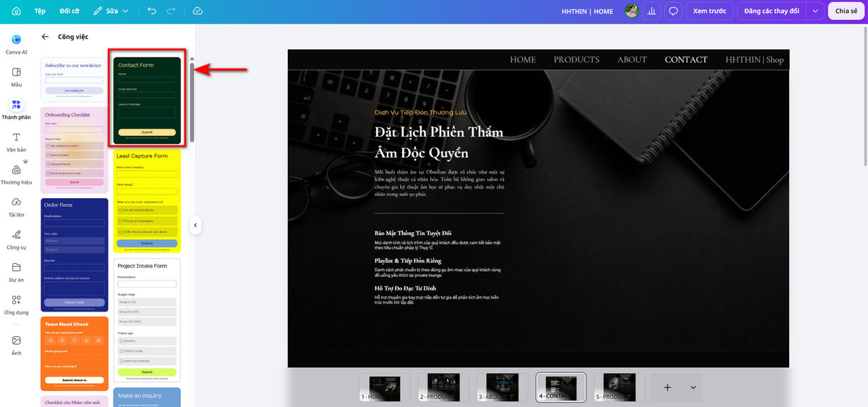Click HHTHIN | Shop navigation link
The image size is (868, 407).
click(x=754, y=59)
